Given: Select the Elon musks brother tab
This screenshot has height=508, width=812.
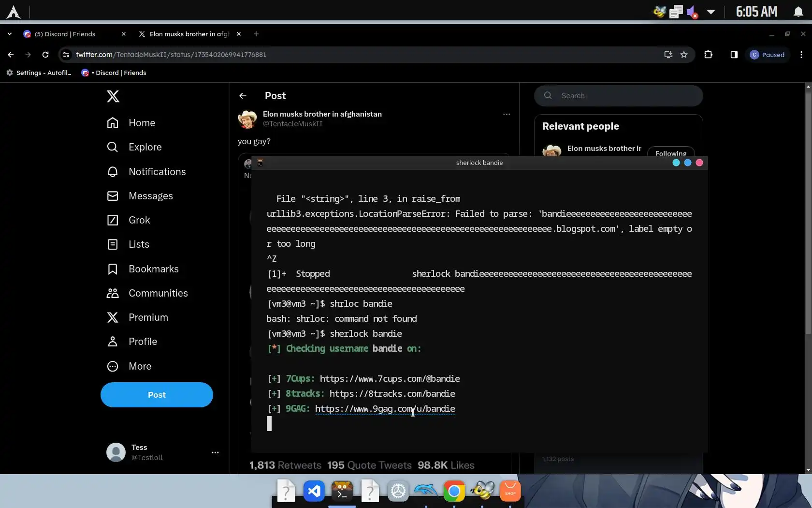Looking at the screenshot, I should [x=189, y=34].
